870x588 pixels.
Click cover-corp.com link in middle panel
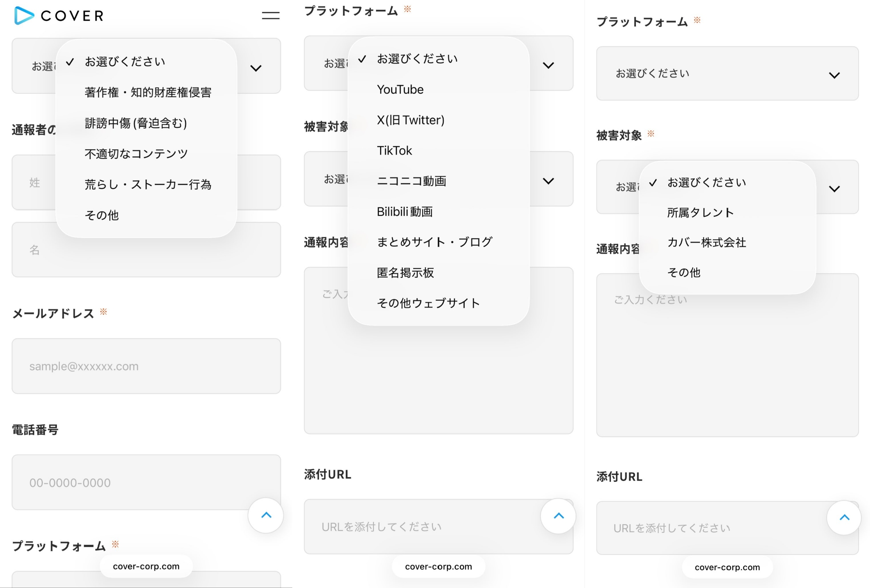point(438,567)
